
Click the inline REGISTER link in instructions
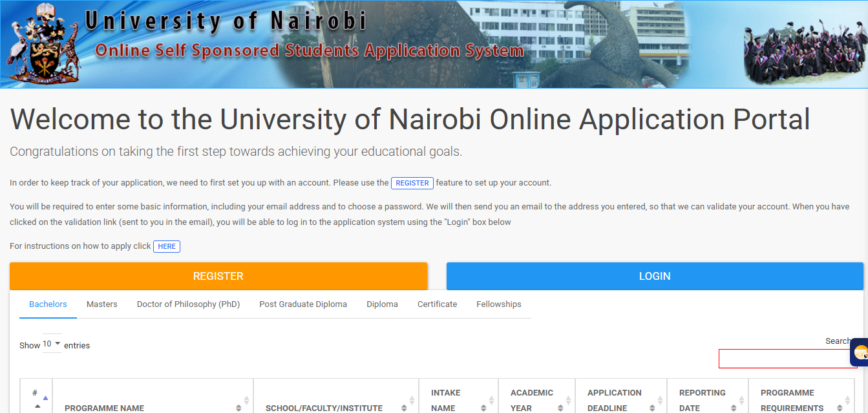[412, 183]
